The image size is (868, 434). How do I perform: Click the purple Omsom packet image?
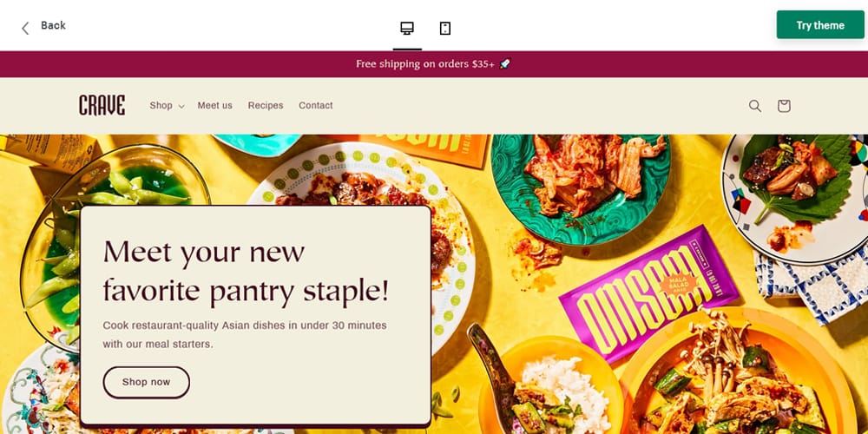[x=648, y=293]
